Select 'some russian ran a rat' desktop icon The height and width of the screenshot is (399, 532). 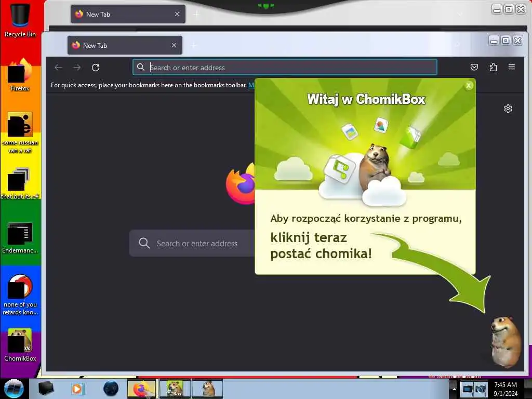(x=20, y=132)
